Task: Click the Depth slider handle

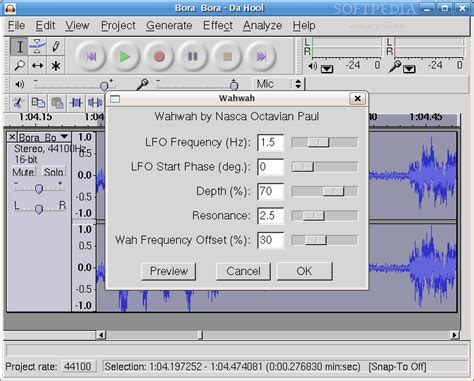Action: click(x=333, y=191)
